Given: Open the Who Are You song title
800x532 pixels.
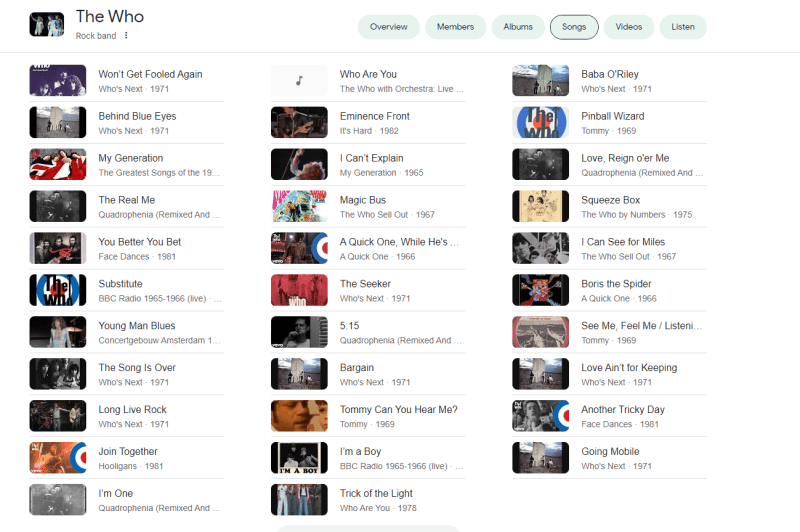Looking at the screenshot, I should click(x=368, y=74).
